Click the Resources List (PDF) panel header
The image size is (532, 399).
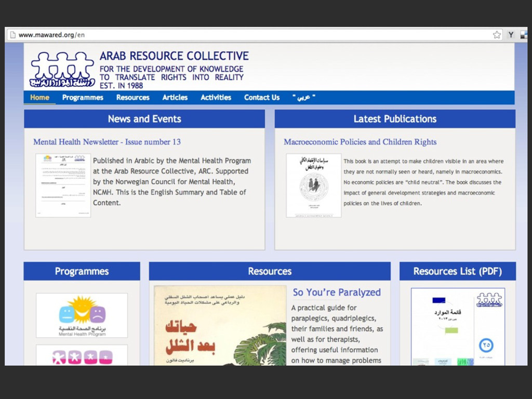click(x=458, y=271)
